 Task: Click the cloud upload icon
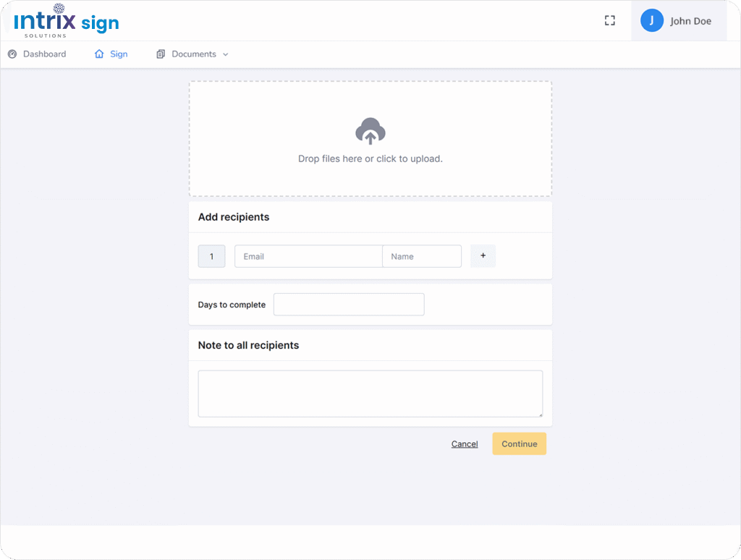pos(370,132)
